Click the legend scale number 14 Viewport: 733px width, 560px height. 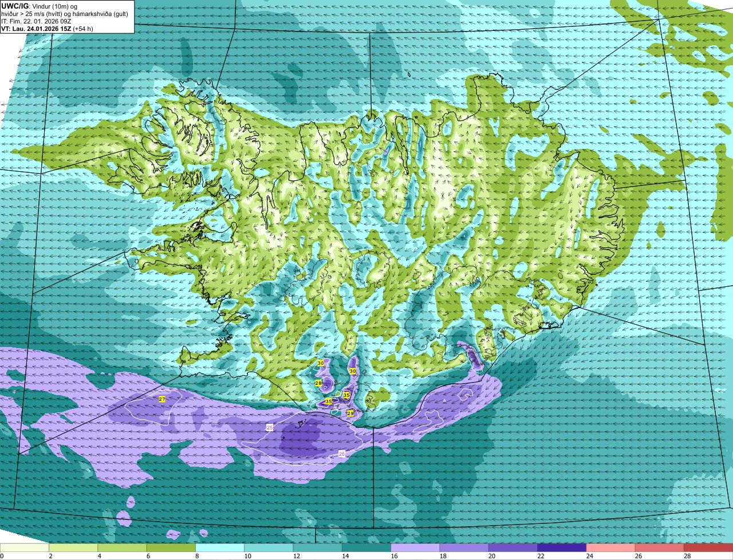pos(345,556)
